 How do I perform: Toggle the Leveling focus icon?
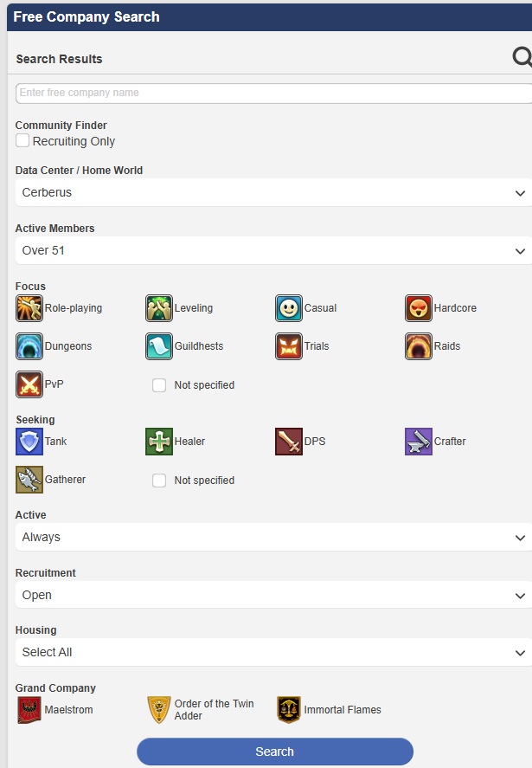click(159, 308)
